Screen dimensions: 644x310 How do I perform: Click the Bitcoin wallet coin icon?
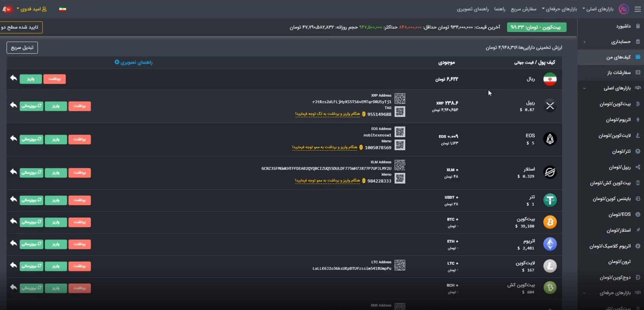[x=550, y=222]
